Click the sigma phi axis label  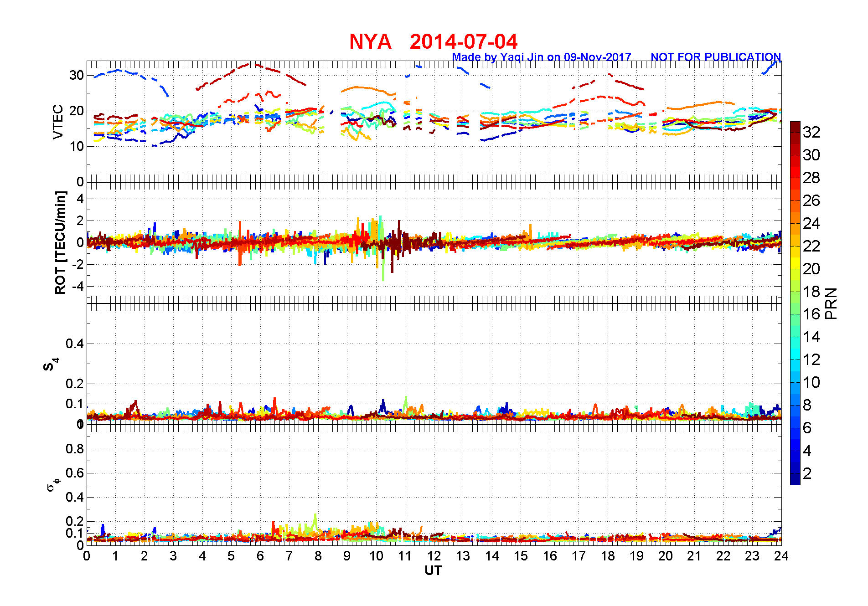[53, 484]
